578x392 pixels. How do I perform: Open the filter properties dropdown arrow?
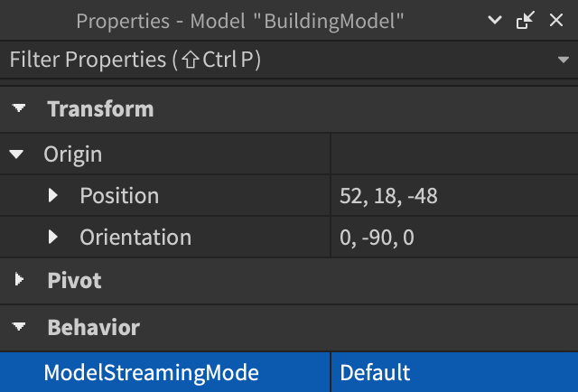tap(563, 61)
